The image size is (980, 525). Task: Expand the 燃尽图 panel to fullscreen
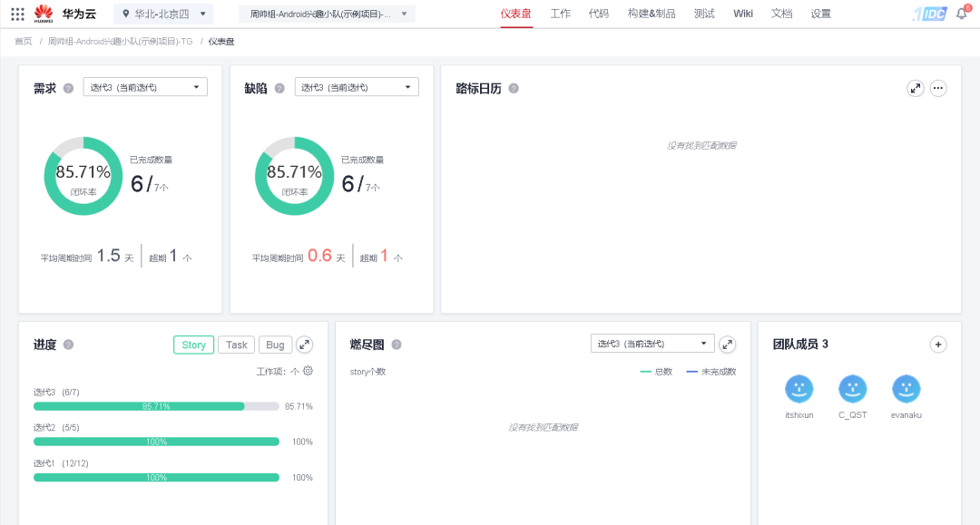click(728, 345)
